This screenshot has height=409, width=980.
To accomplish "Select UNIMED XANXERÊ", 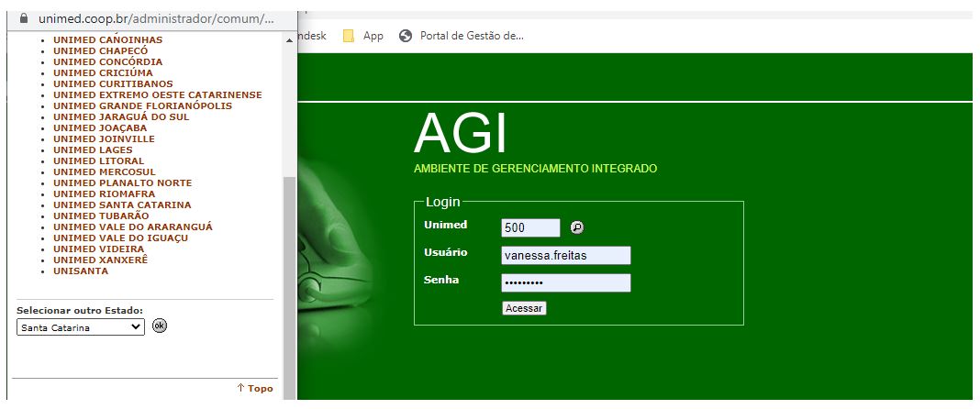I will pos(101,260).
